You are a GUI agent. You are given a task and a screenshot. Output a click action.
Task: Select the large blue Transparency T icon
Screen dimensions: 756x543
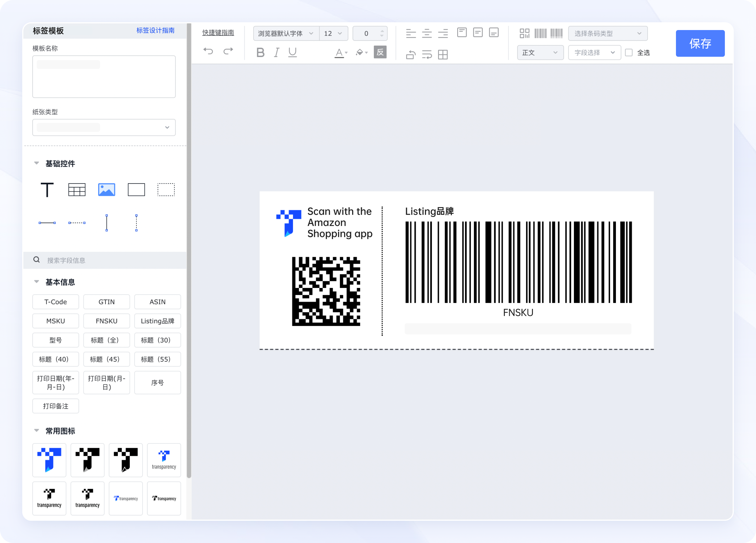pos(49,460)
